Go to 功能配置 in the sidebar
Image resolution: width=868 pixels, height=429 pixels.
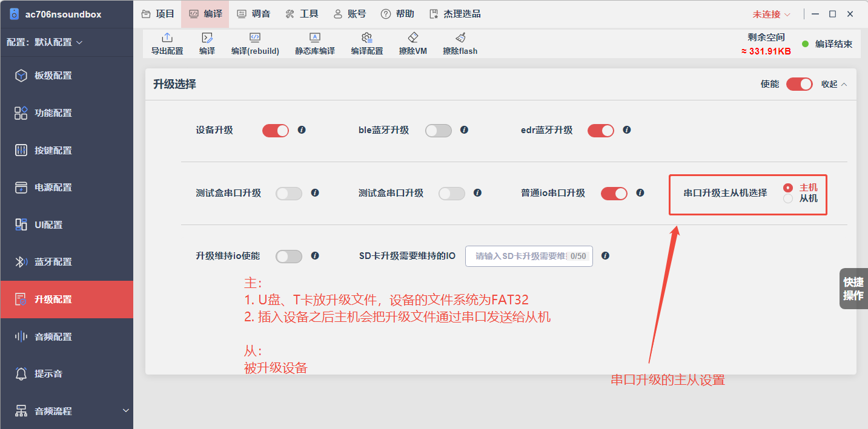point(67,113)
